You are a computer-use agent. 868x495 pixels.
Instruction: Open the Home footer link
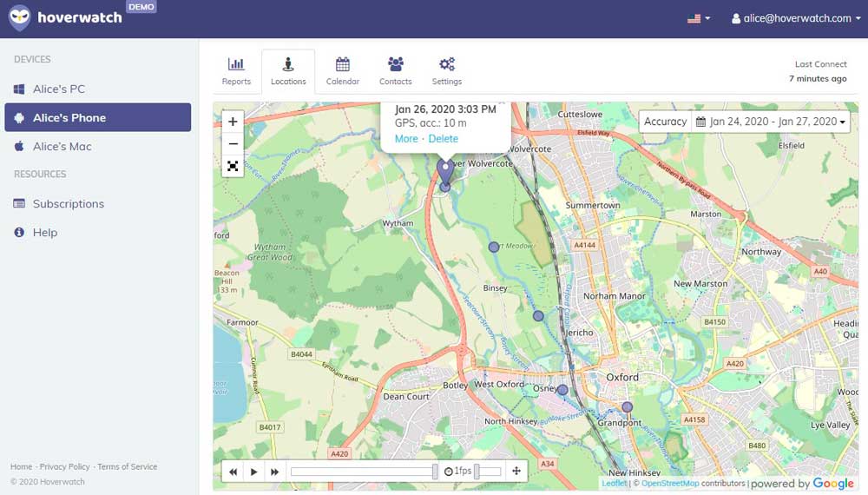point(21,466)
